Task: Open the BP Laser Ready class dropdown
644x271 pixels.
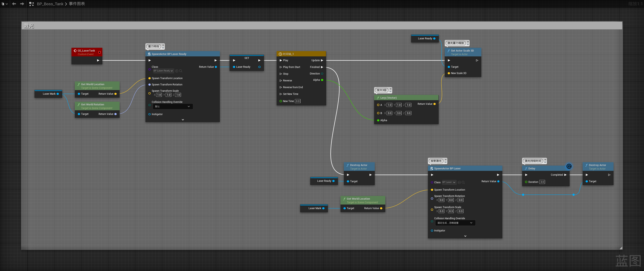Action: click(163, 71)
